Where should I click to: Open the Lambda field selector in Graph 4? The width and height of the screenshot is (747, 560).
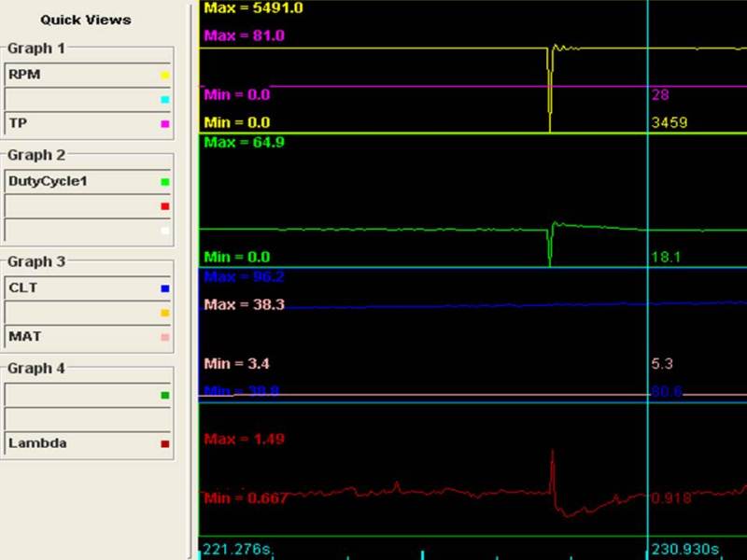point(82,443)
